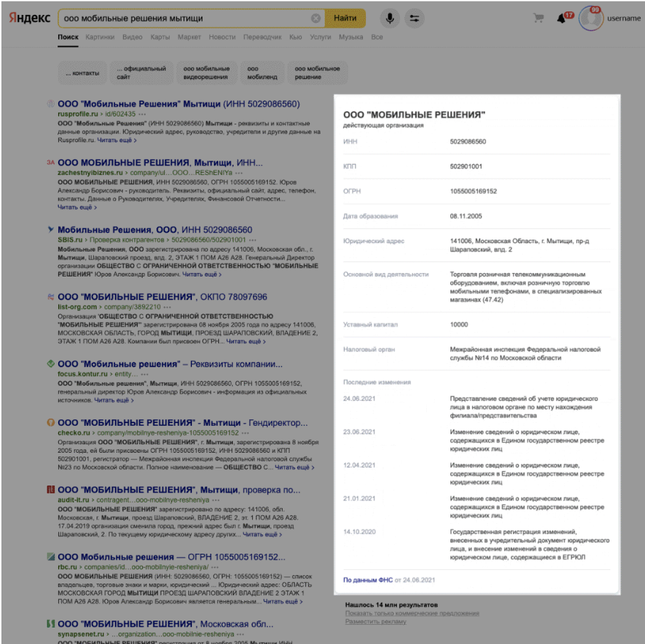Open the 'ОГРН 1055005169152...' rbc result title

tap(171, 557)
